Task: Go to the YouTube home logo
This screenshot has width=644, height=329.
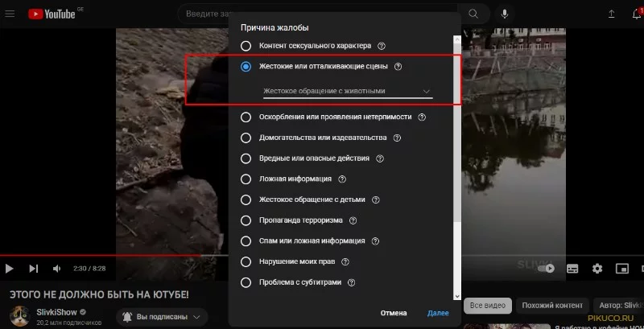Action: [52, 14]
